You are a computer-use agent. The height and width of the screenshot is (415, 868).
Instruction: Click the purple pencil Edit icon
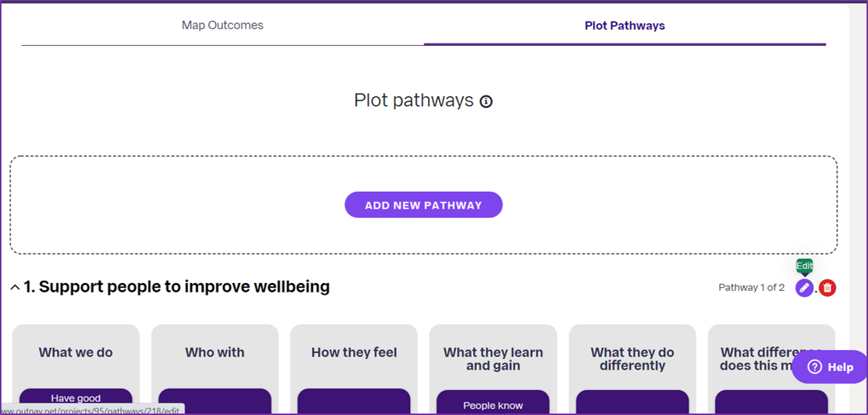click(805, 288)
